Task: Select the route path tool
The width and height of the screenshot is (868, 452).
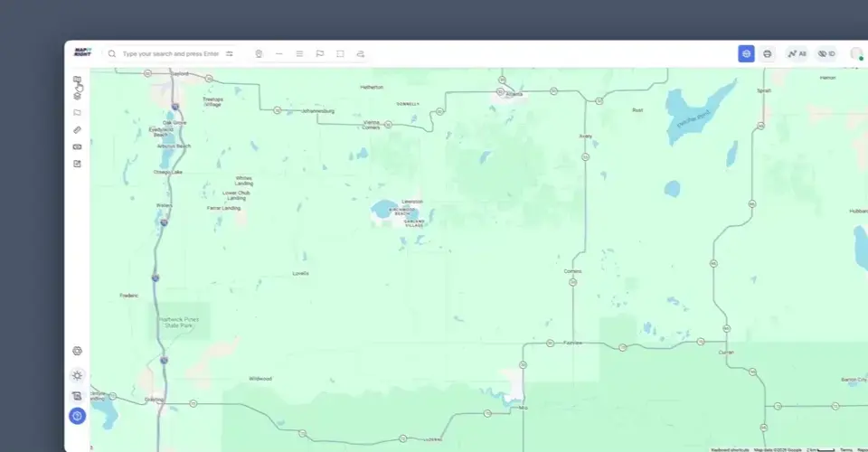Action: [361, 53]
